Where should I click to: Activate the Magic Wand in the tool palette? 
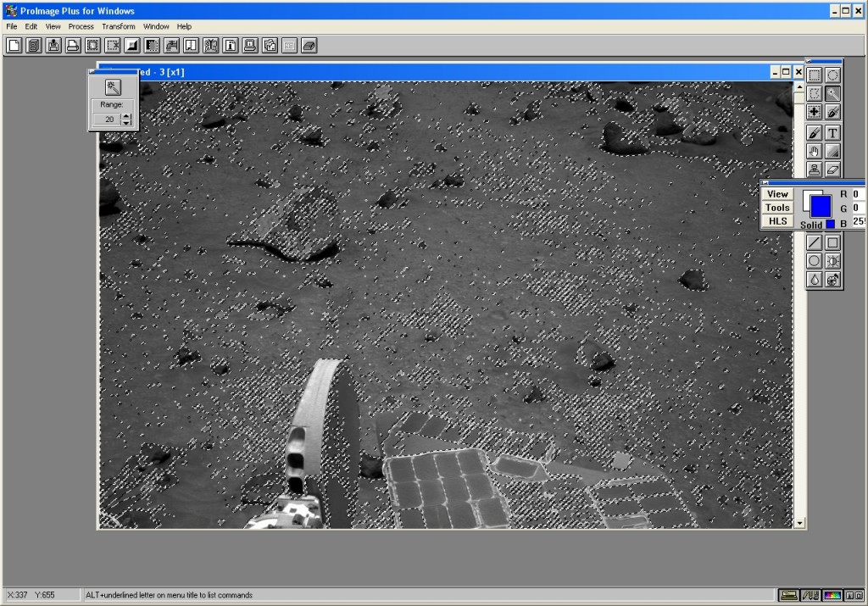click(833, 94)
